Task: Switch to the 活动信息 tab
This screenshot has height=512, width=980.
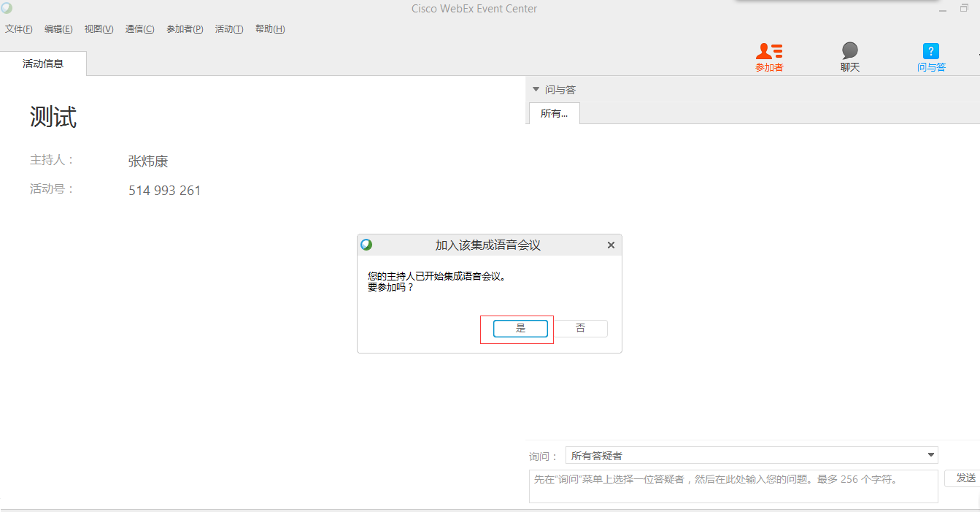Action: pyautogui.click(x=43, y=64)
